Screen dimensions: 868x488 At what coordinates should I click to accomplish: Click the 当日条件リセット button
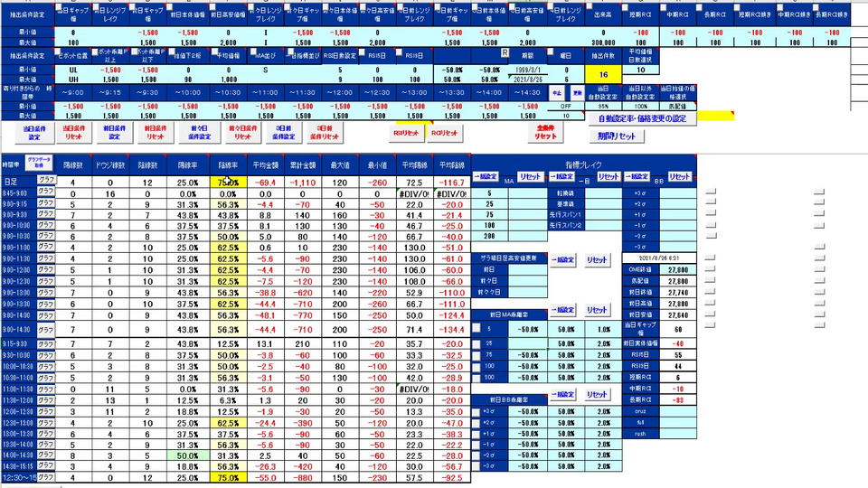[73, 133]
